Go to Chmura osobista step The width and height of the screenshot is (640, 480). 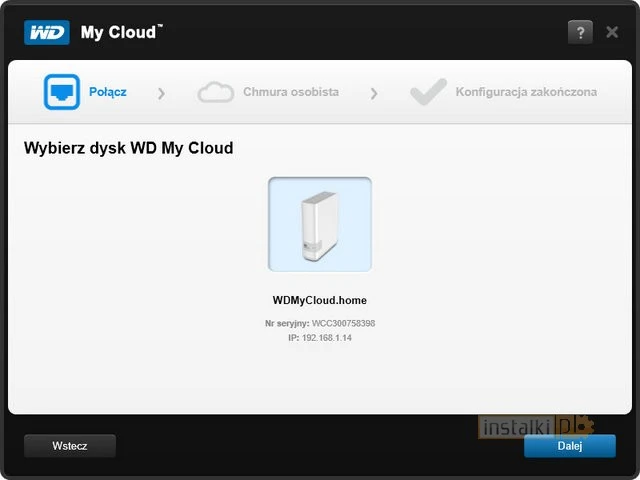(x=291, y=92)
